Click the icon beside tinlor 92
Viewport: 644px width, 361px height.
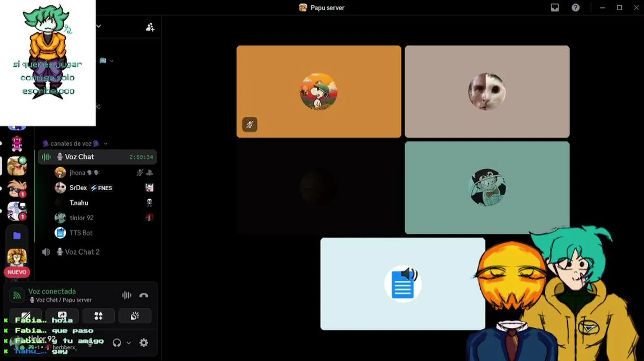click(149, 218)
